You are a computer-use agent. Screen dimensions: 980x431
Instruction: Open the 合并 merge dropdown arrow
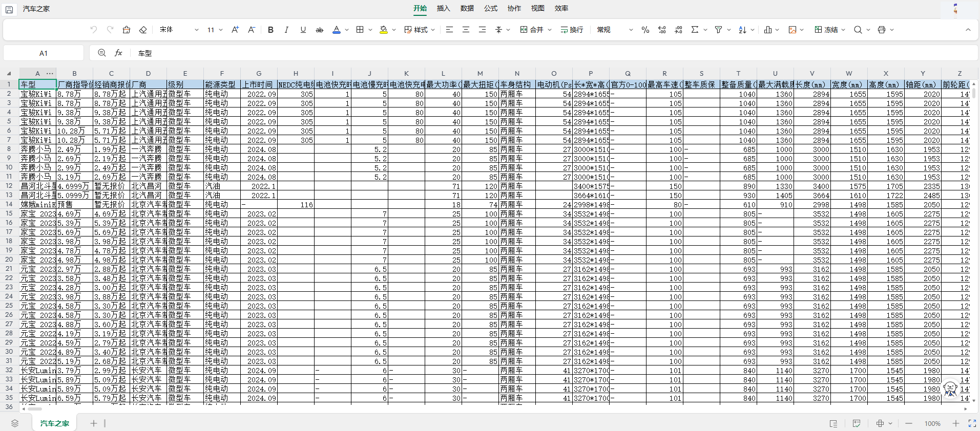coord(550,30)
